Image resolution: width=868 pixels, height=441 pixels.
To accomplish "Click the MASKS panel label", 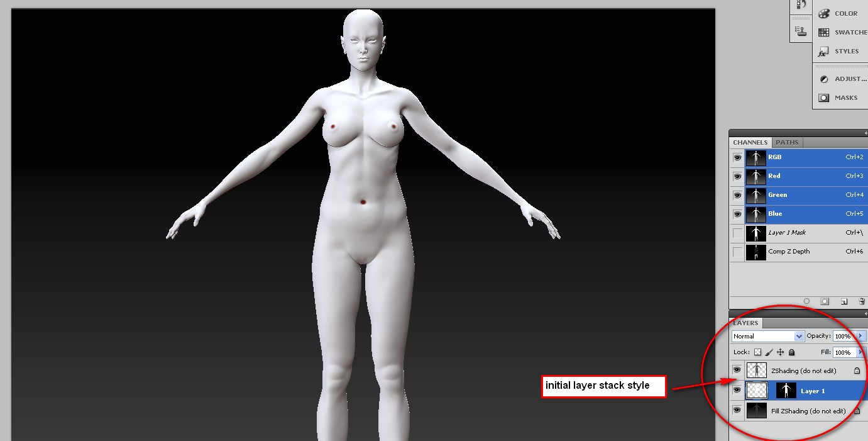I will [x=846, y=98].
